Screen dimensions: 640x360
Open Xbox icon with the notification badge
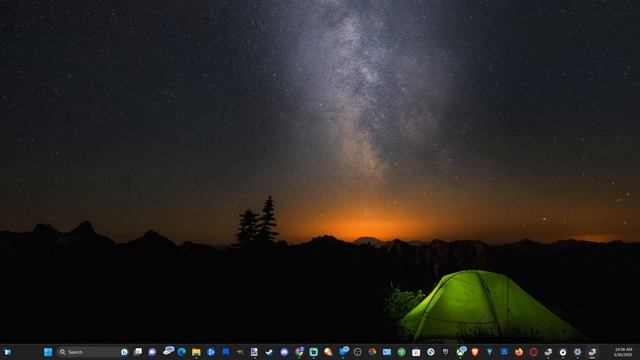click(461, 351)
